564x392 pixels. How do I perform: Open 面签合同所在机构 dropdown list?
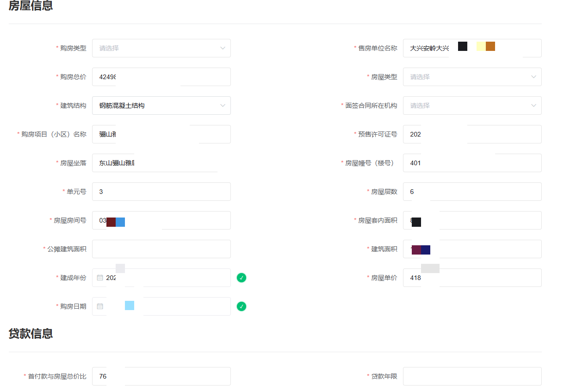pyautogui.click(x=472, y=106)
